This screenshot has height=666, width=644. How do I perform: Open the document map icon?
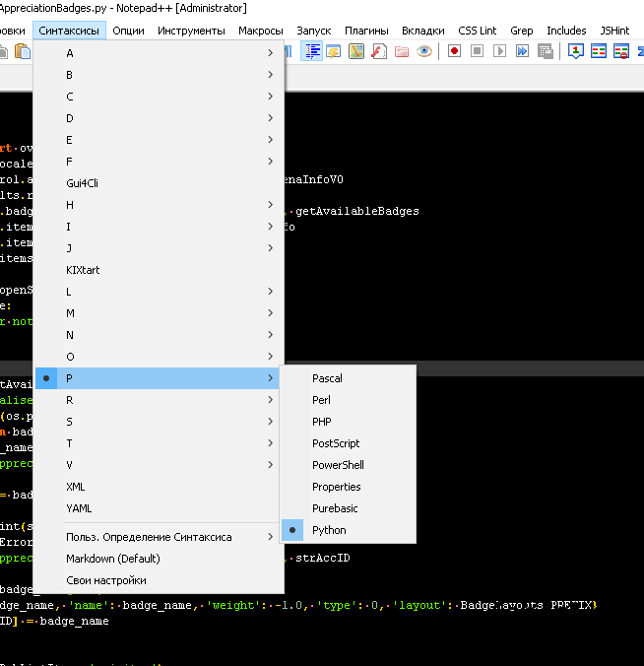click(356, 51)
